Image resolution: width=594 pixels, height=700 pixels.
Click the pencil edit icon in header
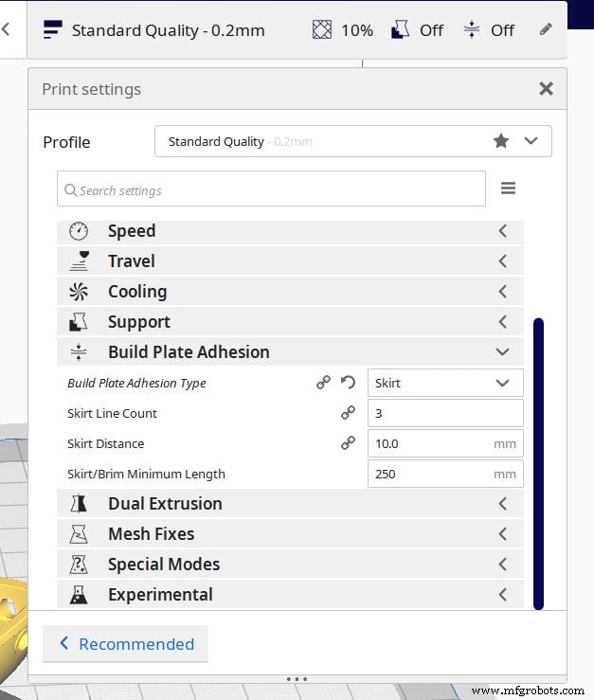[546, 29]
